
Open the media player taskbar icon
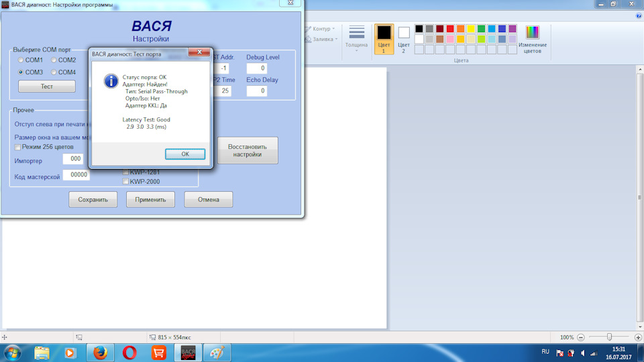[x=70, y=353]
